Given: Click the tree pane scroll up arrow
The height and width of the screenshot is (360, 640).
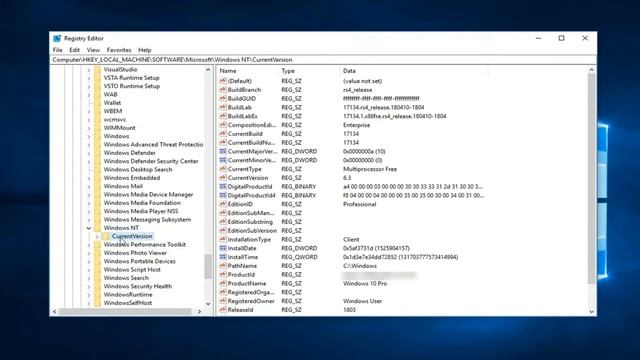Looking at the screenshot, I should tap(208, 70).
